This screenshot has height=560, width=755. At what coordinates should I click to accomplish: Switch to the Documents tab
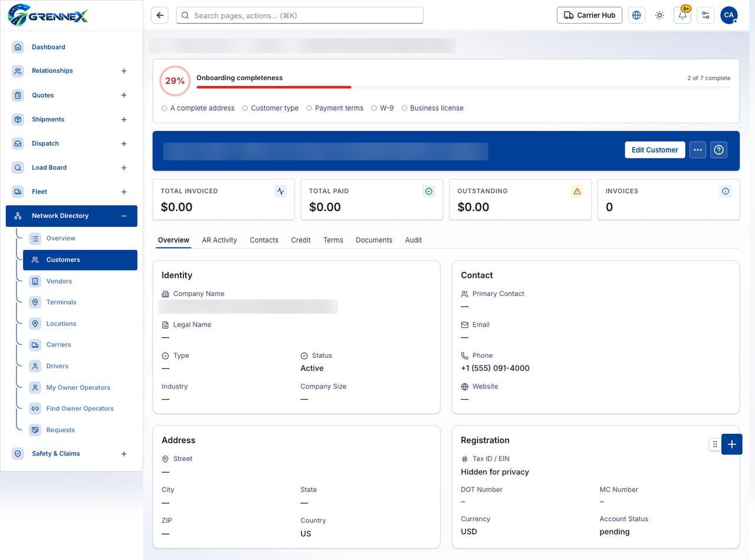pos(374,240)
